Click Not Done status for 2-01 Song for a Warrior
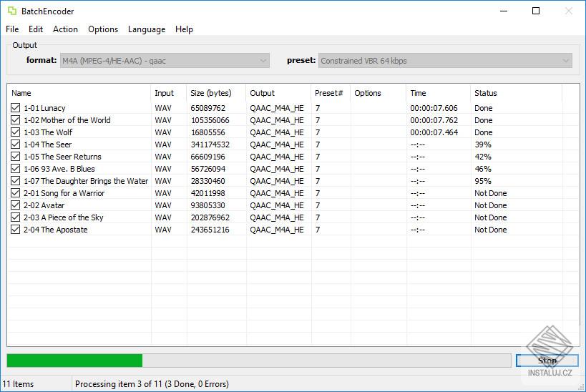 click(x=491, y=193)
